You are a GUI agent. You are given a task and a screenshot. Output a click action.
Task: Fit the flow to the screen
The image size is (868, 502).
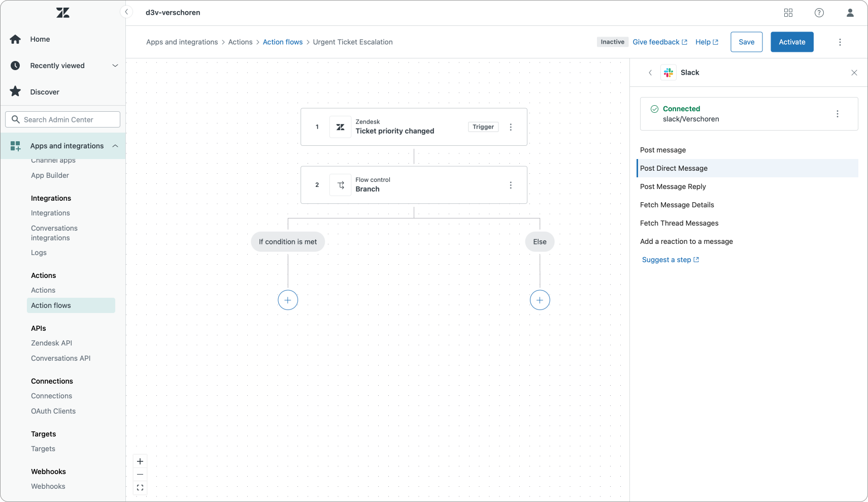140,488
